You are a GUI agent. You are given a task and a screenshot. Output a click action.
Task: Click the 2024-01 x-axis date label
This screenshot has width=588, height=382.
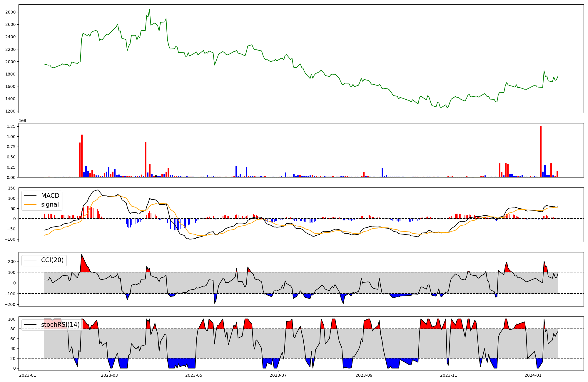tap(533, 375)
